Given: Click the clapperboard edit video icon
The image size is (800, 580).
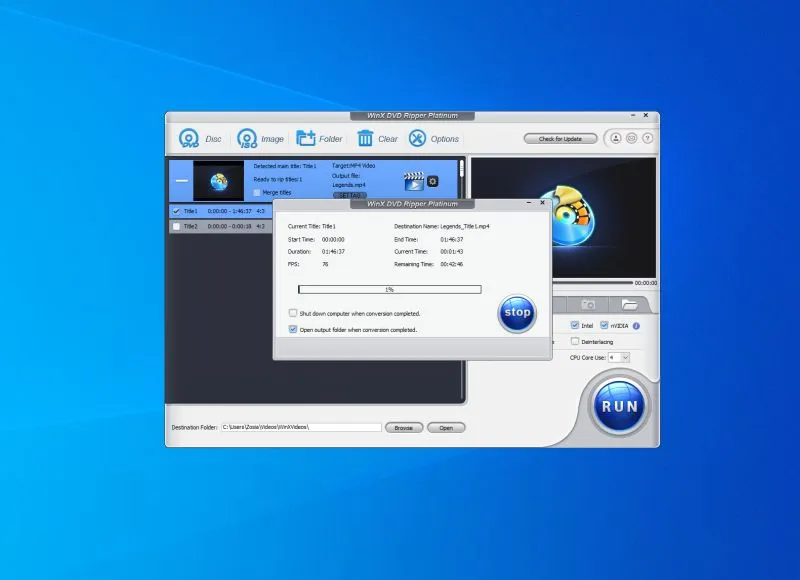Looking at the screenshot, I should pyautogui.click(x=412, y=181).
